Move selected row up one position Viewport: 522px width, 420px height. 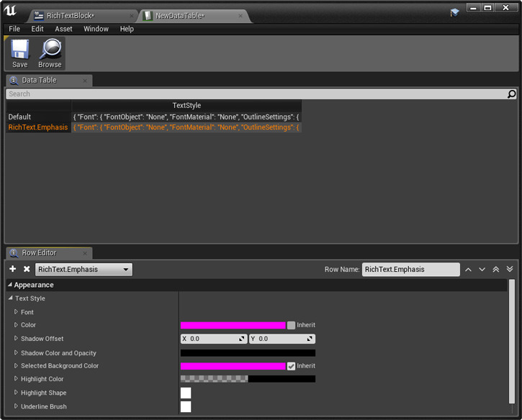pos(468,270)
